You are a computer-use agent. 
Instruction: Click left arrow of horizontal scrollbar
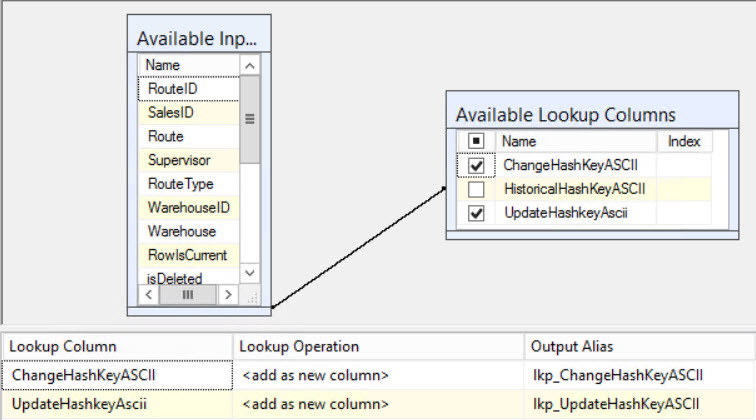click(x=150, y=295)
